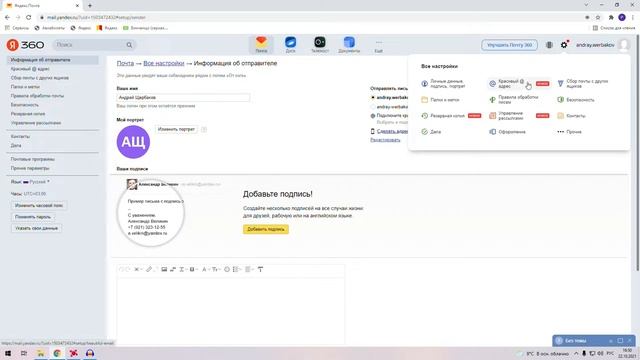The height and width of the screenshot is (360, 640).
Task: Select 'Сбор почты с других ящиков' in the left sidebar
Action: (40, 78)
